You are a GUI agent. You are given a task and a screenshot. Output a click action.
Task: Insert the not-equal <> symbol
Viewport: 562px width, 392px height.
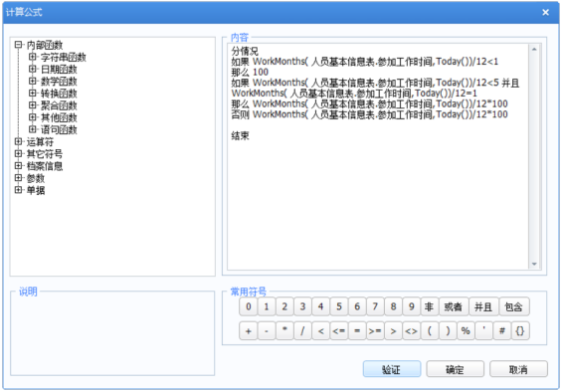[412, 330]
